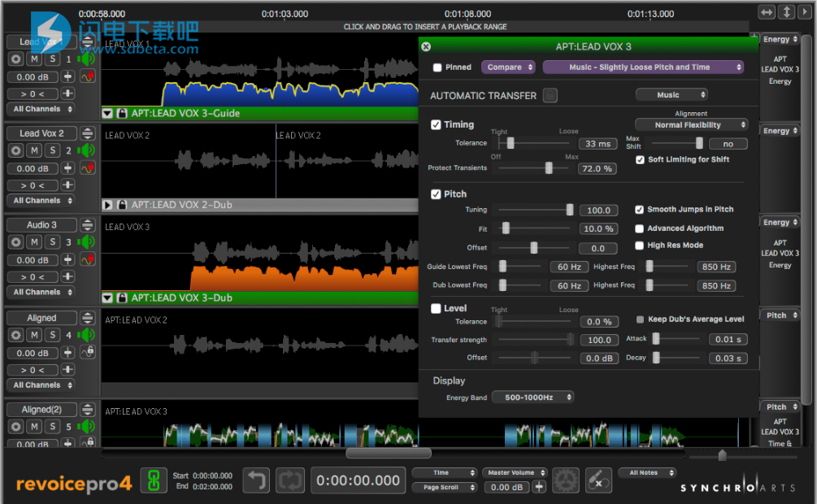Click the vertical zoom arrows icon at top right
This screenshot has height=504, width=817.
coord(787,12)
